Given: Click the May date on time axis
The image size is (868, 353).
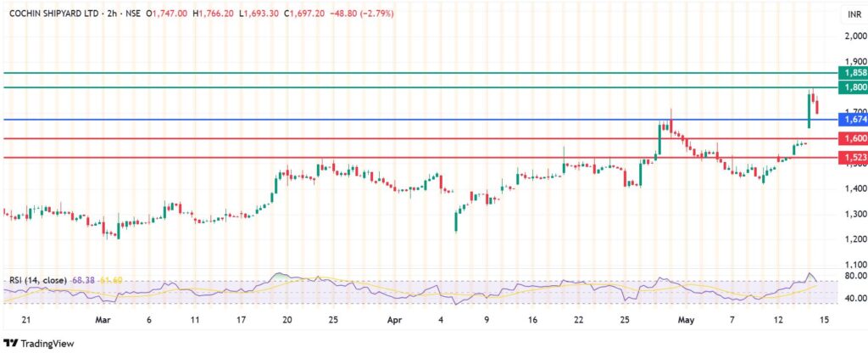Looking at the screenshot, I should pyautogui.click(x=686, y=321).
